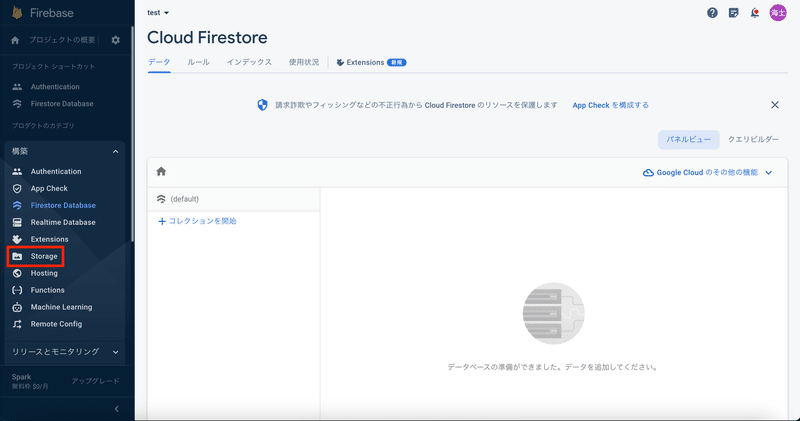800x421 pixels.
Task: Open Firestore Database under 構築
Action: 63,205
